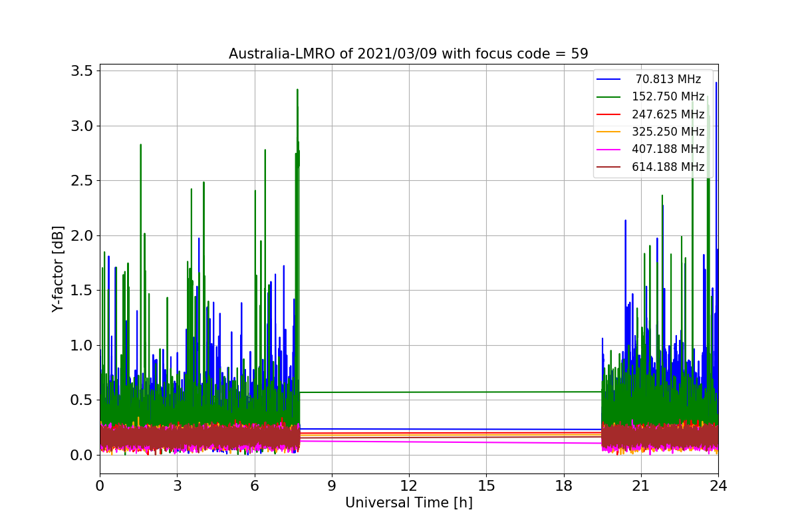The width and height of the screenshot is (798, 532).
Task: Select the 407.188 MHz legend entry
Action: [650, 149]
